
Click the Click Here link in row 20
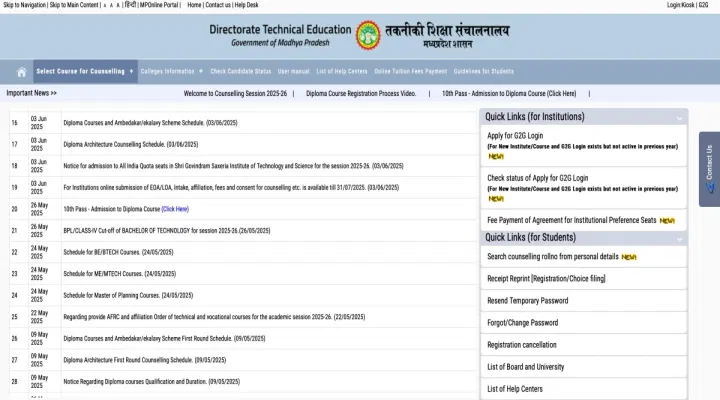click(175, 209)
